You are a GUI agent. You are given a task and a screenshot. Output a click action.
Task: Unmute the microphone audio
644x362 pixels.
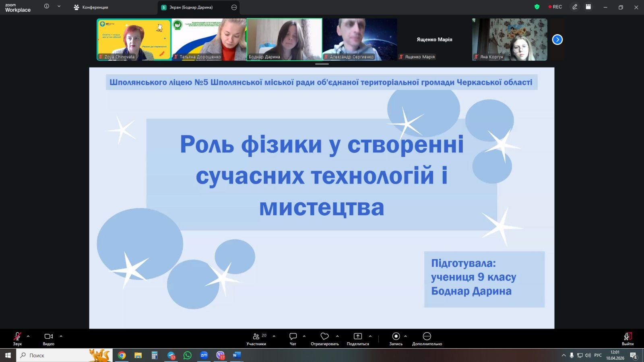click(17, 337)
